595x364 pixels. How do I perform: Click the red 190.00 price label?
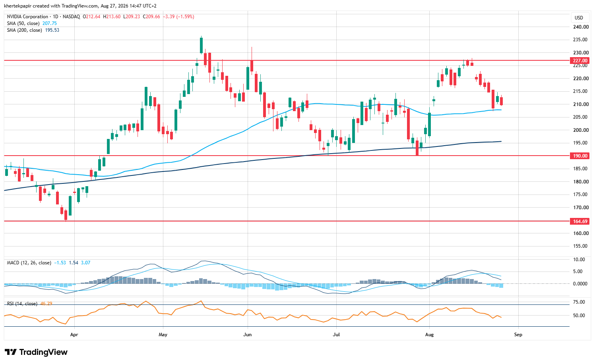pyautogui.click(x=580, y=156)
